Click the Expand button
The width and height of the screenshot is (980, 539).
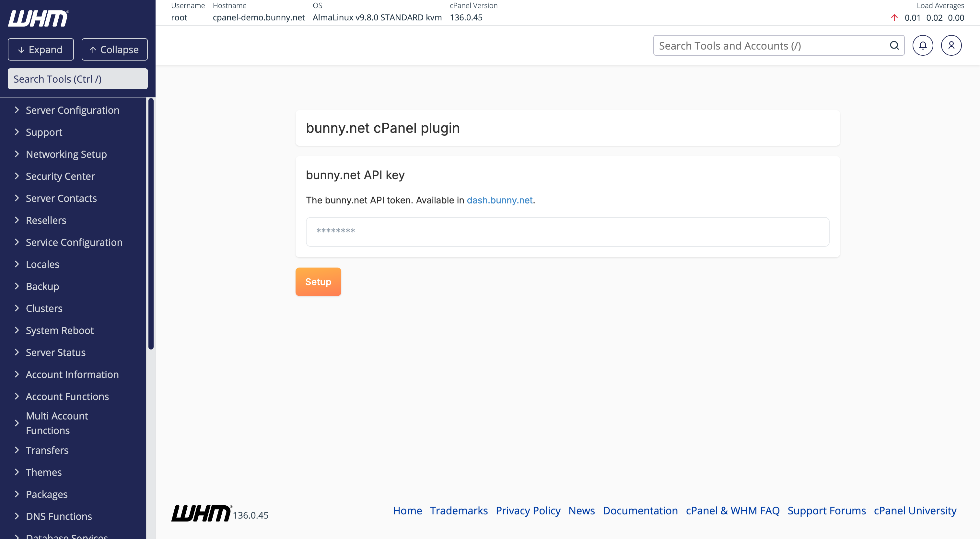click(41, 50)
